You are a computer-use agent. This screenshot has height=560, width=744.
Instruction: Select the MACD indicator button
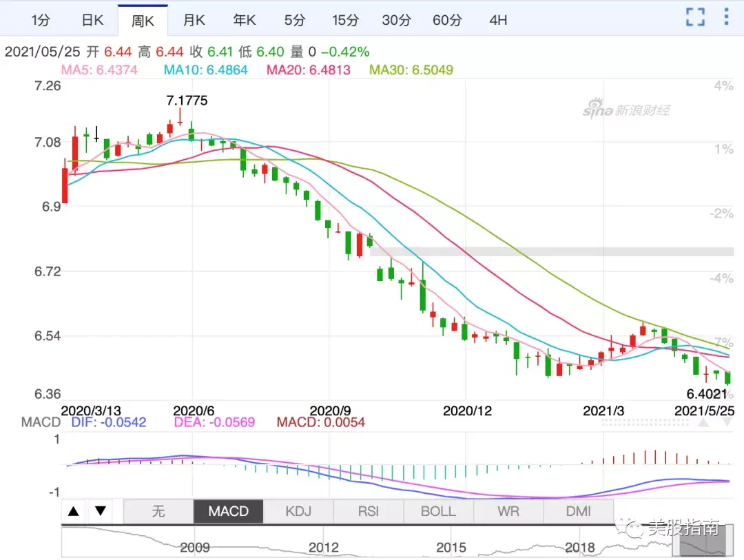tap(228, 511)
